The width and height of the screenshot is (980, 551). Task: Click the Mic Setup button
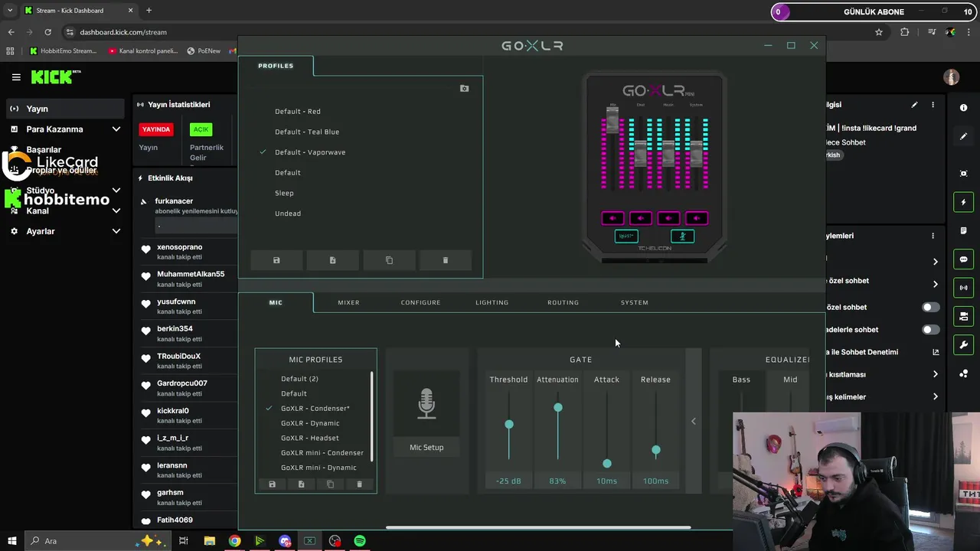point(426,447)
